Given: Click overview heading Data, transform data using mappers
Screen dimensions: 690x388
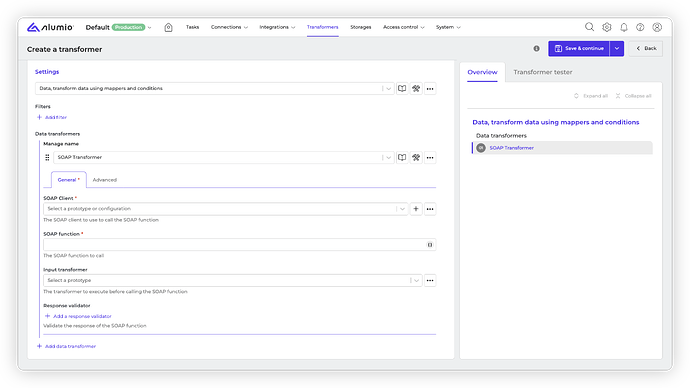Looking at the screenshot, I should point(555,122).
